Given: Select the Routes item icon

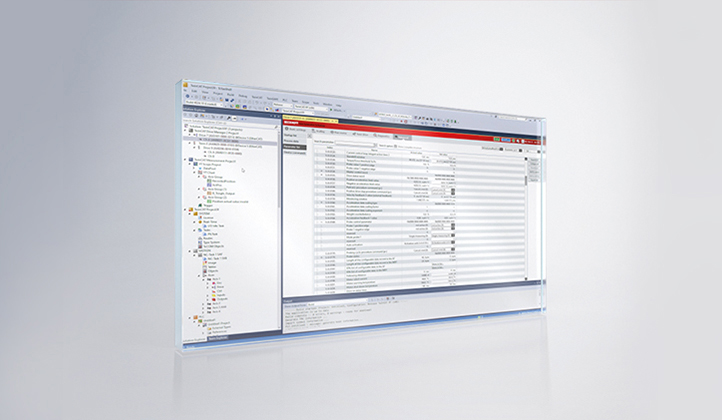Looking at the screenshot, I should 200,238.
